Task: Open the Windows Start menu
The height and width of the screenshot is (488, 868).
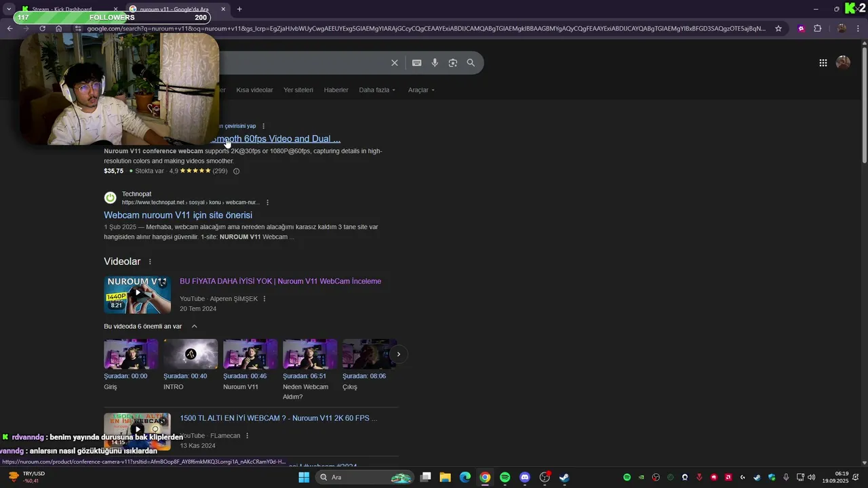Action: tap(304, 477)
